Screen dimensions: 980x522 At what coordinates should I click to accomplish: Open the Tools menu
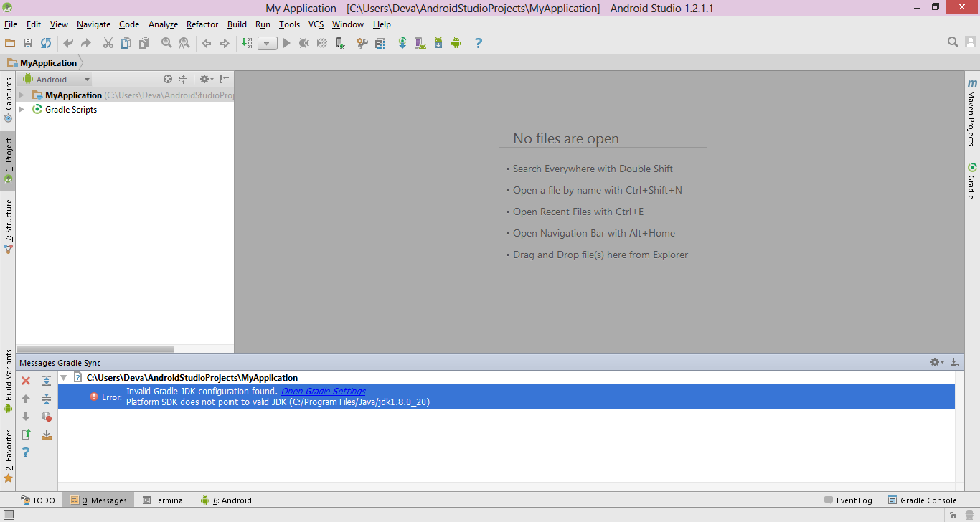(x=289, y=24)
